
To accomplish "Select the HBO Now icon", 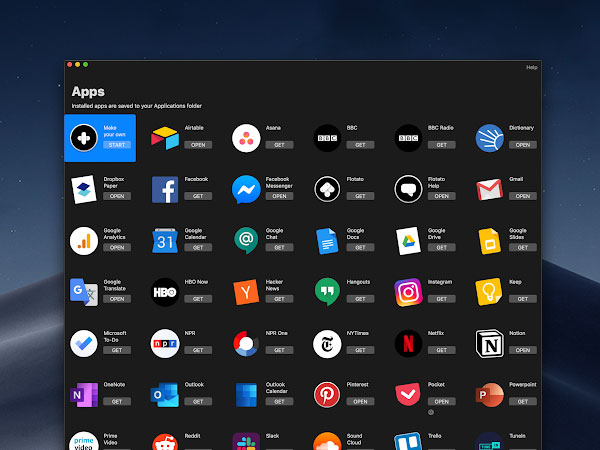I will point(165,292).
